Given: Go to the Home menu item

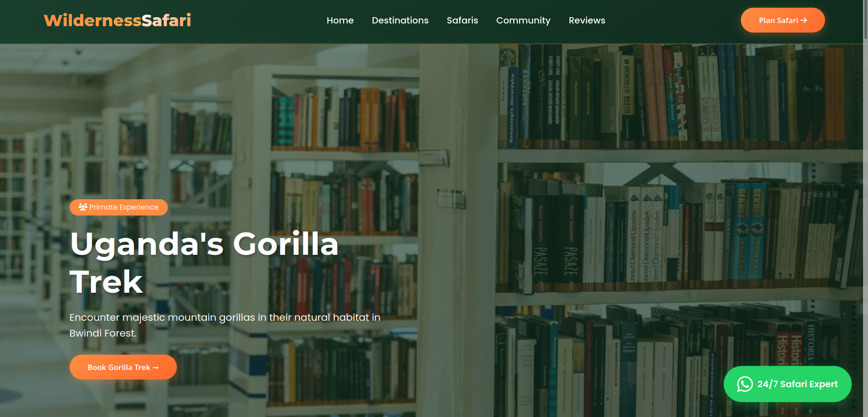Looking at the screenshot, I should 340,20.
